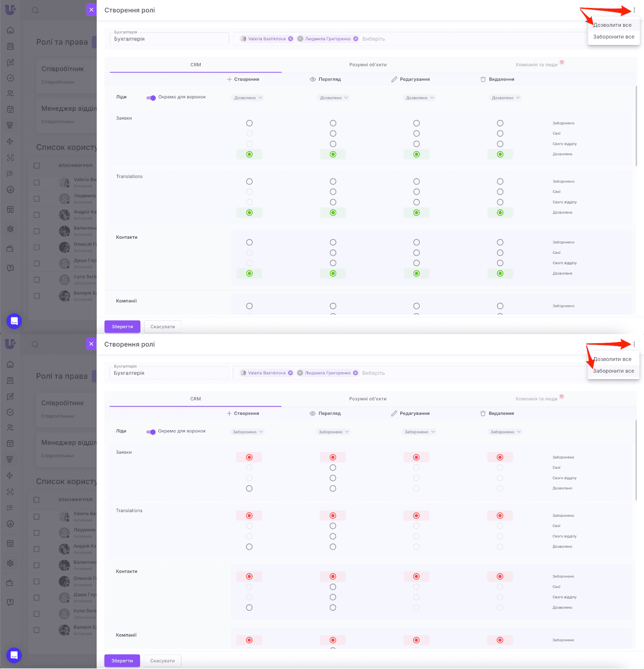644x669 pixels.
Task: Click 'Скасувати' button in upper screenshot
Action: [163, 327]
